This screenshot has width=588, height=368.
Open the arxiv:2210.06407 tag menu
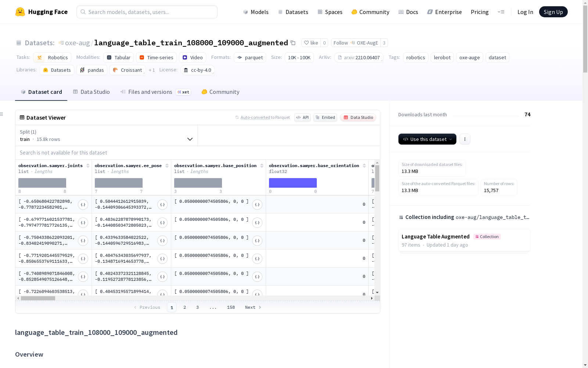(x=359, y=57)
